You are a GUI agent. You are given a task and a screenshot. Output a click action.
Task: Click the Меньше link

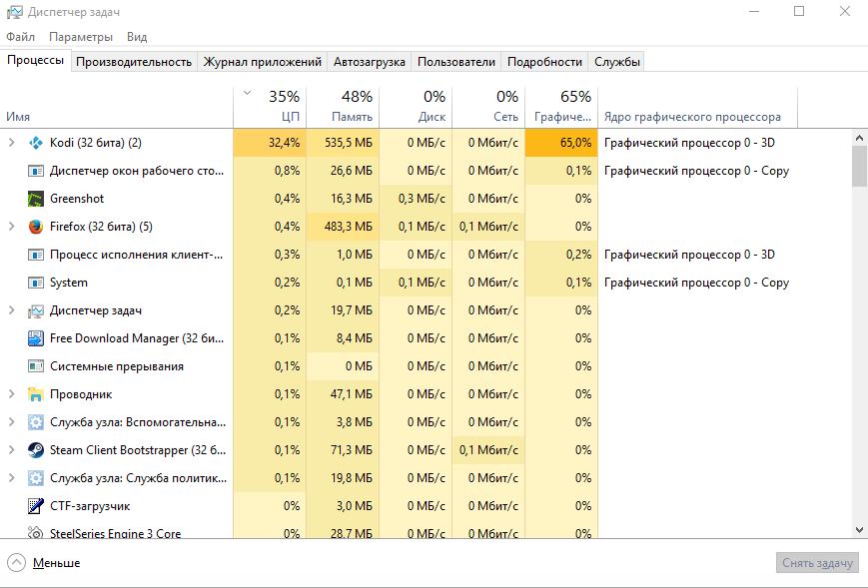click(x=56, y=563)
